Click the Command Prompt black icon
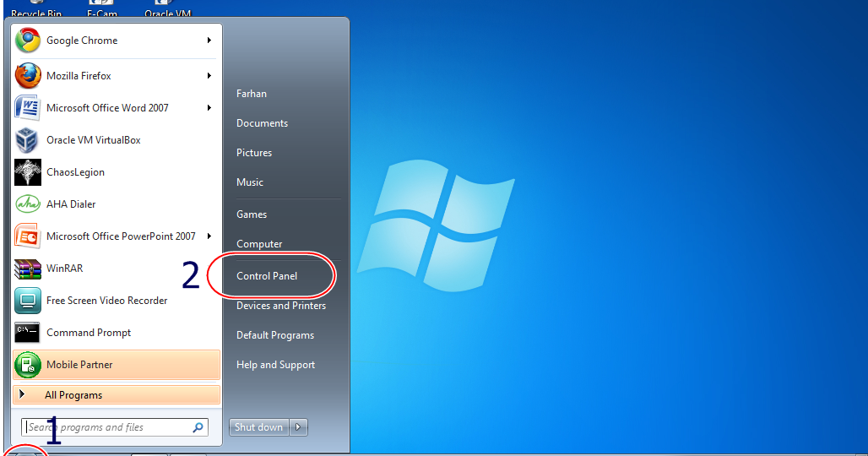The image size is (868, 456). click(28, 333)
